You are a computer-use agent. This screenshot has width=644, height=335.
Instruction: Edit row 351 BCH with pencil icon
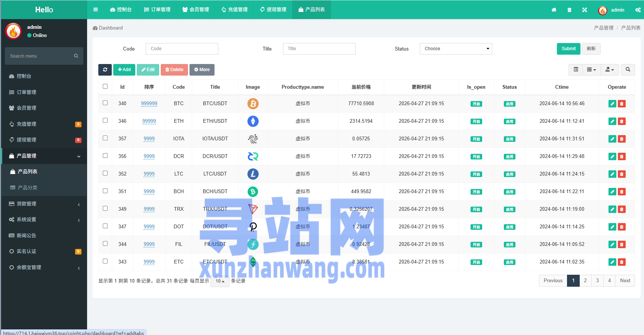click(x=612, y=192)
